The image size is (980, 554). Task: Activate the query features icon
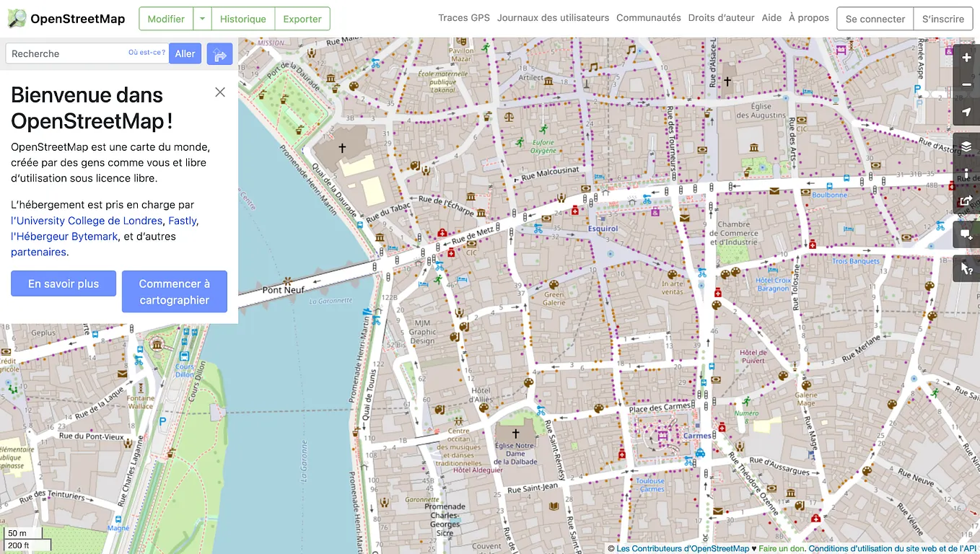966,268
